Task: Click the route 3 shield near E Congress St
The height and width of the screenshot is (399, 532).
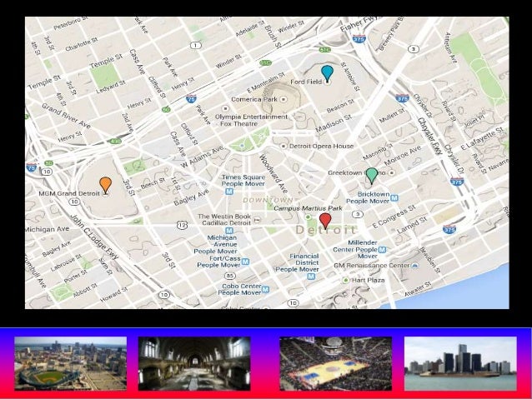Action: pyautogui.click(x=357, y=214)
